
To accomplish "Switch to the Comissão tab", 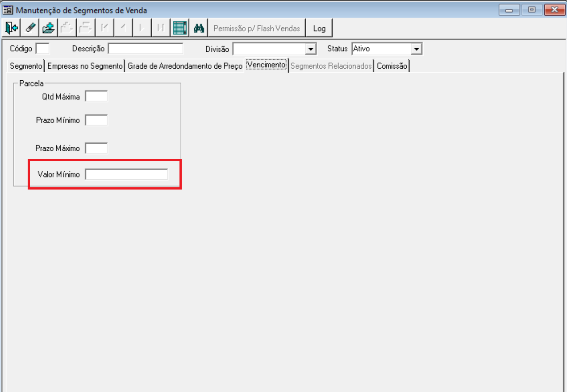I will click(x=392, y=66).
